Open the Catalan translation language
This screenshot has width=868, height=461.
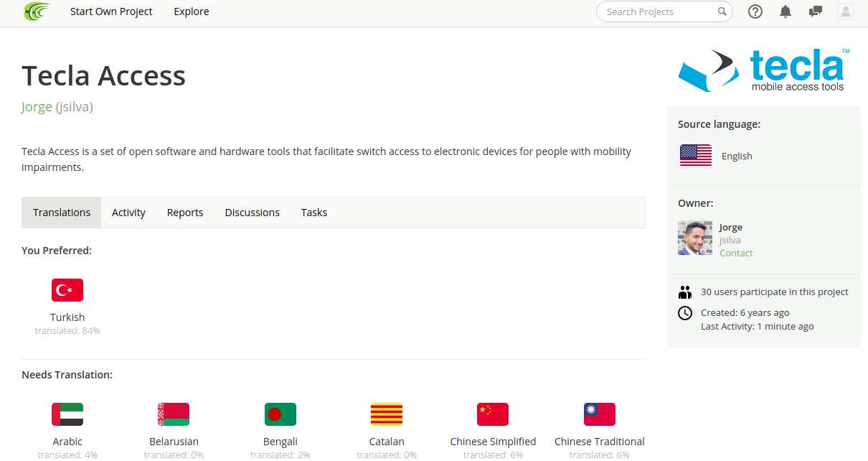387,442
